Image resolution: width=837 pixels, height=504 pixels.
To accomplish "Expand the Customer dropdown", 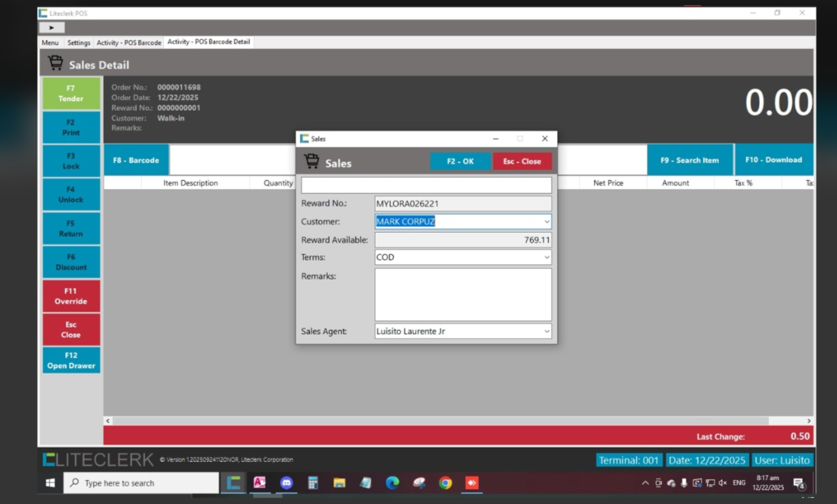I will pyautogui.click(x=547, y=222).
